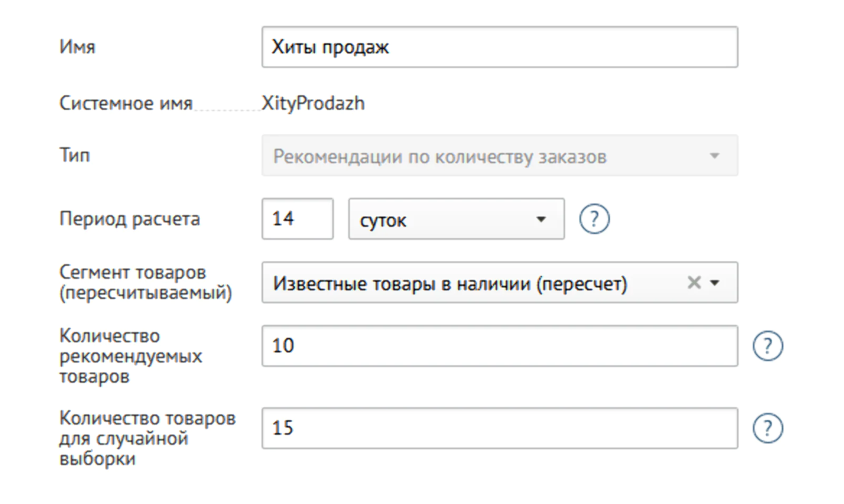Click the Имя field label
844x504 pixels.
77,47
